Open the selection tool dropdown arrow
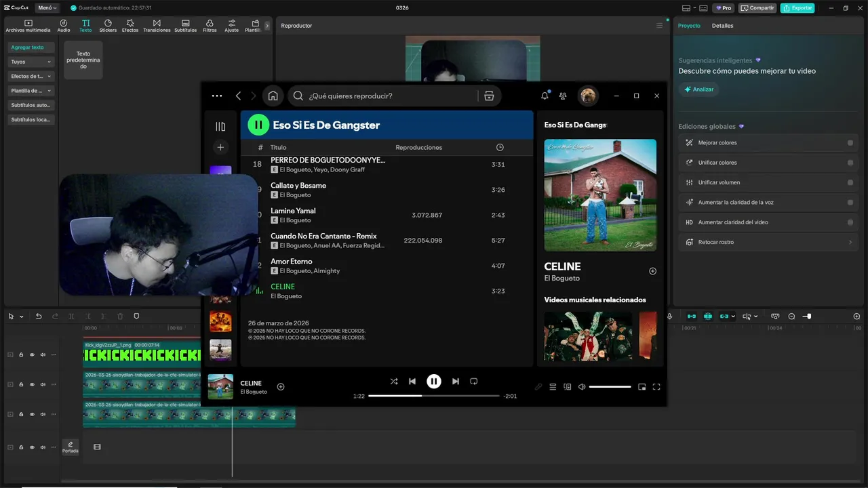Screen dimensions: 868x488 [22, 317]
